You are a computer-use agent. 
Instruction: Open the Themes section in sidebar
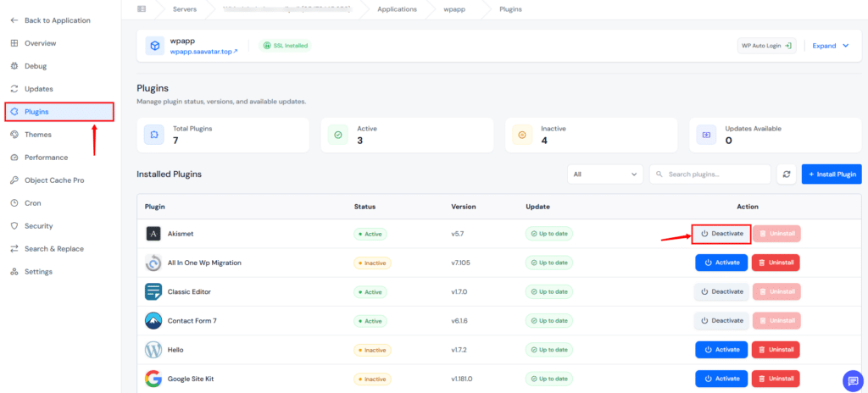pos(37,135)
